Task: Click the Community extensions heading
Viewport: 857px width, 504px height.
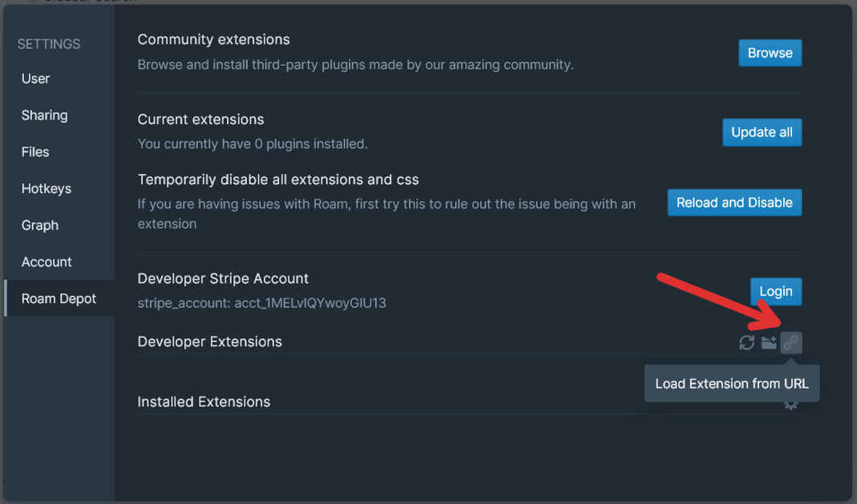Action: [x=214, y=39]
